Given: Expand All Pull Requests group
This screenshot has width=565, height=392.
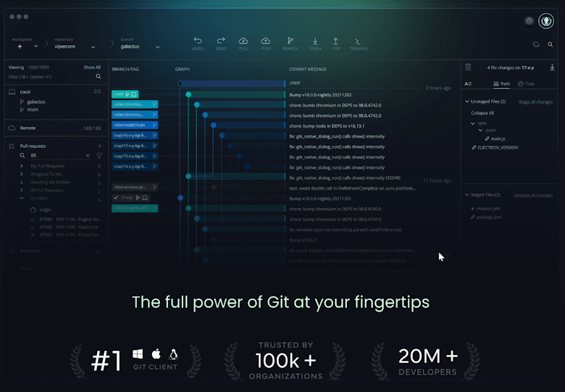Looking at the screenshot, I should tap(22, 191).
